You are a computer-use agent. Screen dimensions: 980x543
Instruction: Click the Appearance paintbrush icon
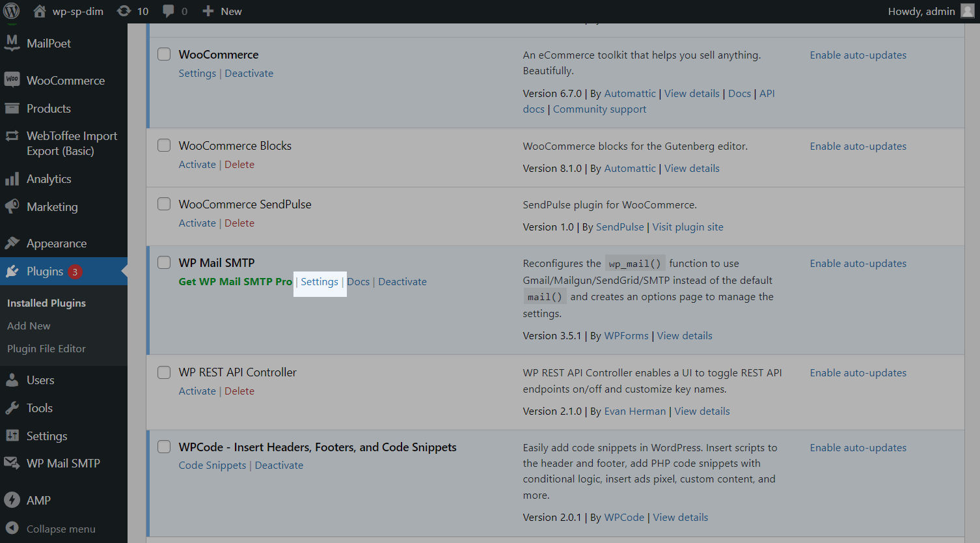pyautogui.click(x=12, y=243)
